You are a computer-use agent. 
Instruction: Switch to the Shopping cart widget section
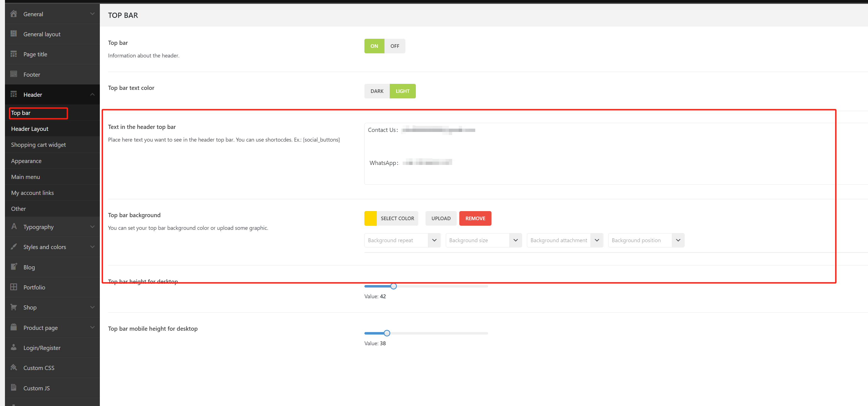38,144
